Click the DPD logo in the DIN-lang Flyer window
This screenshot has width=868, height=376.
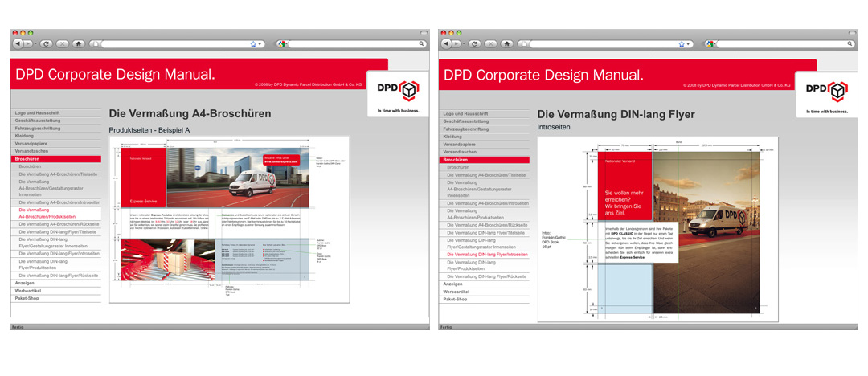(826, 91)
